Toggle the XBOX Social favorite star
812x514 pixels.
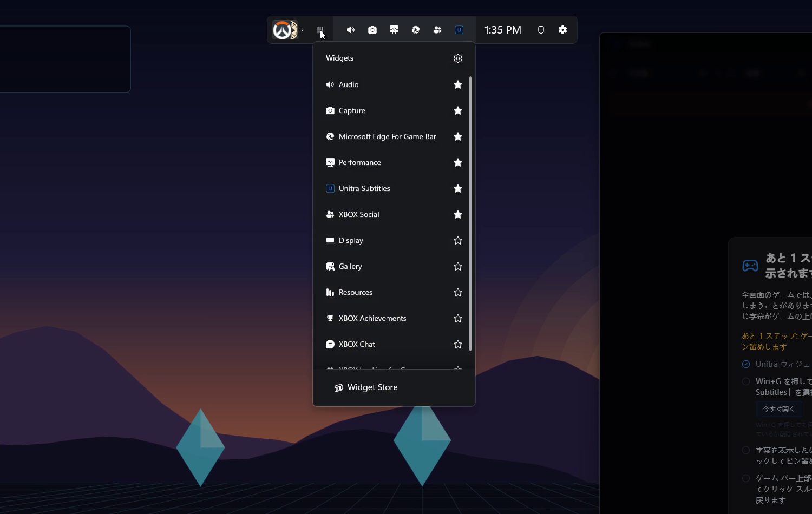tap(458, 214)
